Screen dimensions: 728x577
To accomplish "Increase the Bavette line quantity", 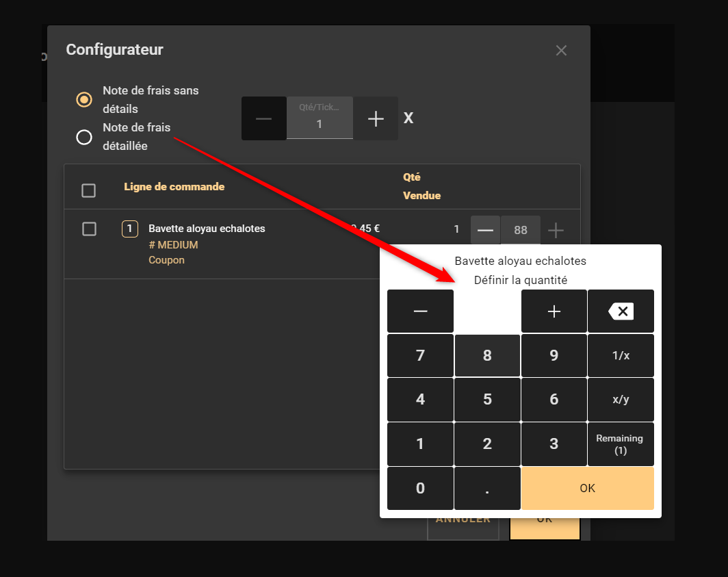I will click(x=556, y=230).
